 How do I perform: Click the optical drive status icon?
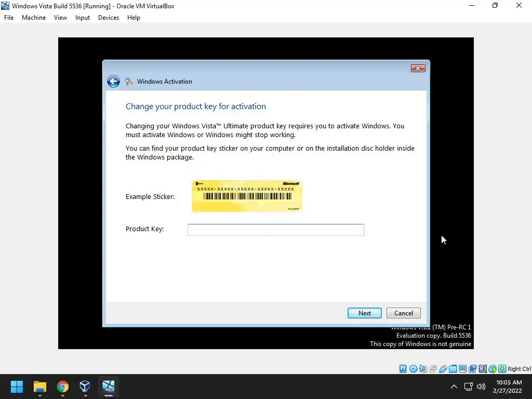(413, 369)
